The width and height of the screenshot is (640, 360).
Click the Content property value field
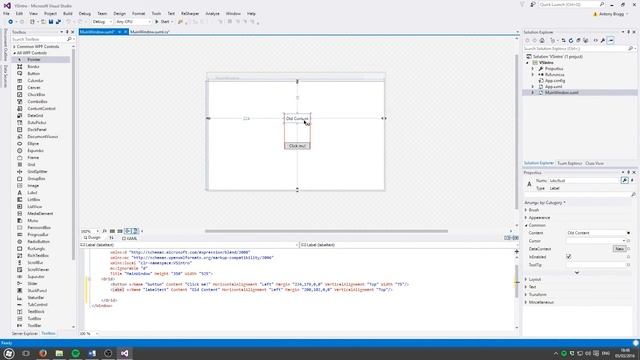pyautogui.click(x=596, y=233)
